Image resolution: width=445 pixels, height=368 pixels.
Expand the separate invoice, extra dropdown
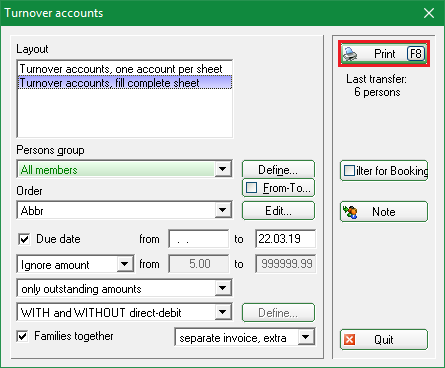pos(305,337)
